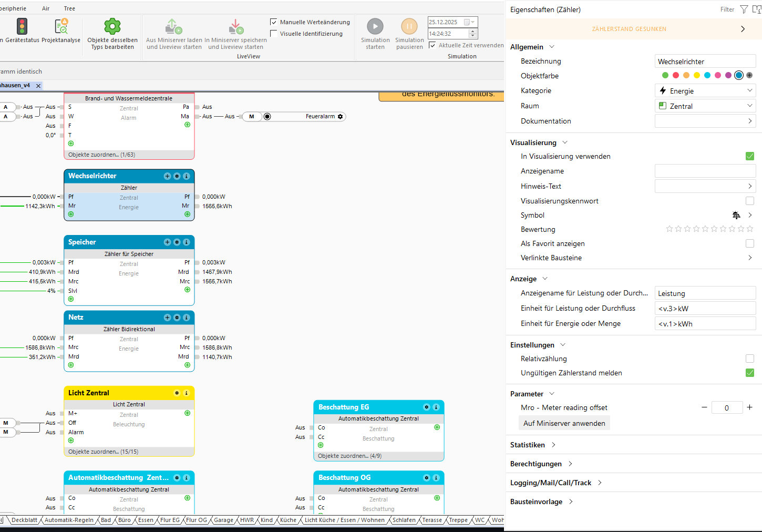Expand the Berechtigungen section
762x532 pixels.
[x=570, y=464]
